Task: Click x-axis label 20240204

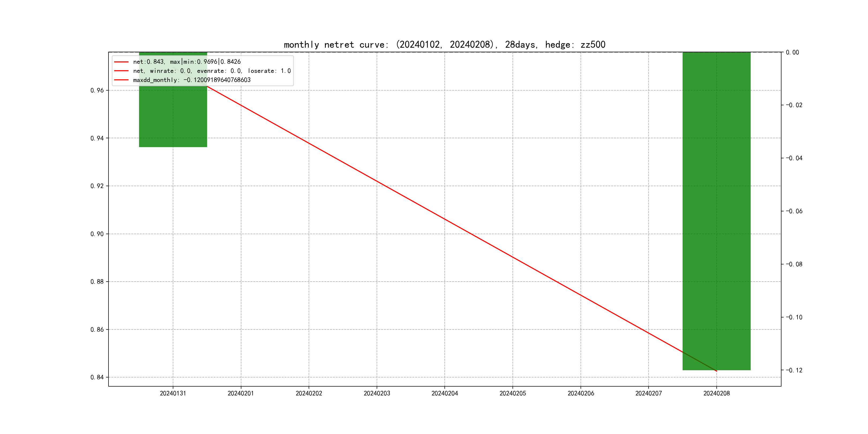Action: 444,393
